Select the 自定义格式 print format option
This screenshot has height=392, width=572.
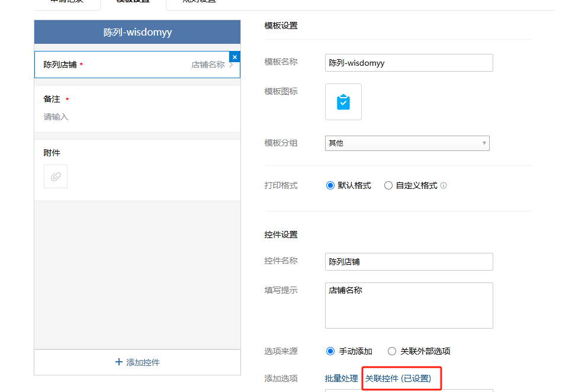pos(388,185)
